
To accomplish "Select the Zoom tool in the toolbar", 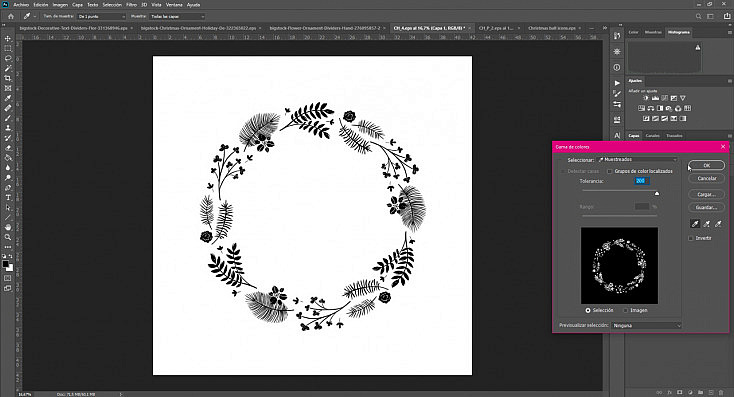I will (x=8, y=237).
